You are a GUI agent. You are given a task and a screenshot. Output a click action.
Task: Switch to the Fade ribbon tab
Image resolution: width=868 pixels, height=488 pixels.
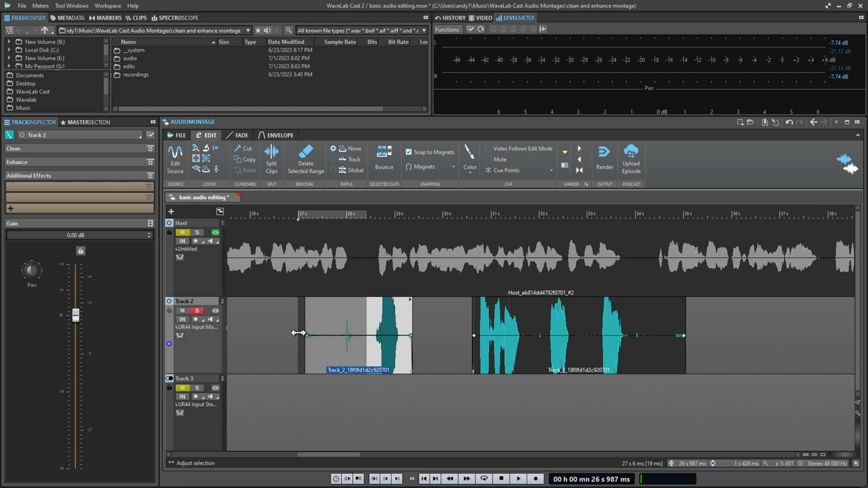pyautogui.click(x=237, y=135)
